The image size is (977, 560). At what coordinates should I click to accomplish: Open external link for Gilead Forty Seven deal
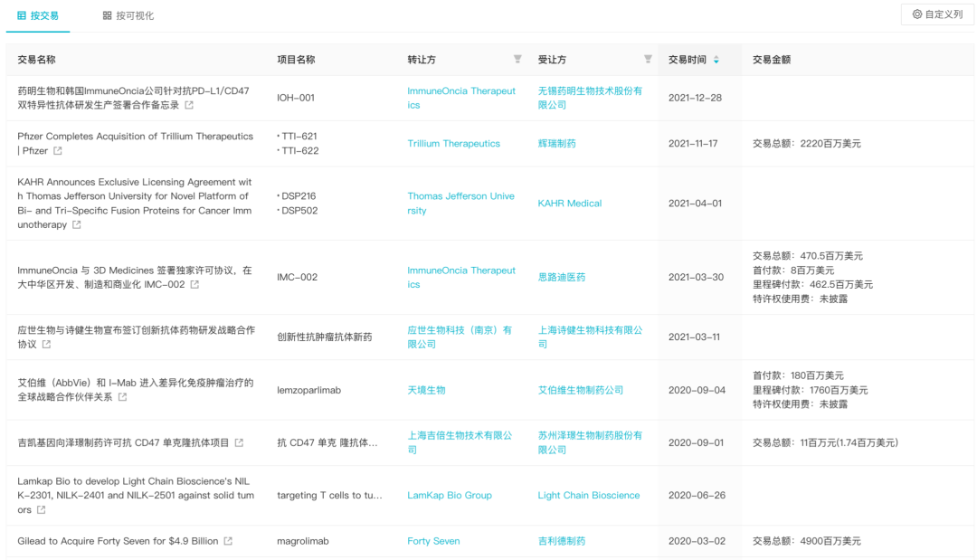pos(228,541)
